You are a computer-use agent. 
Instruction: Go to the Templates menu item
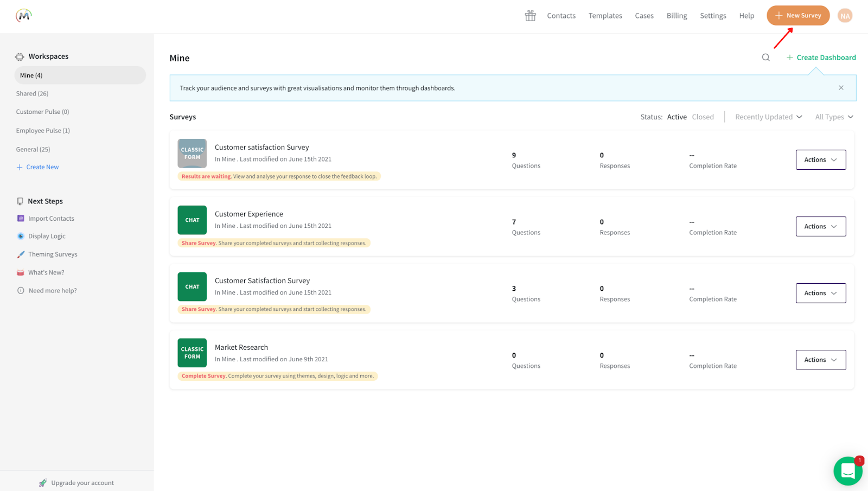(605, 15)
